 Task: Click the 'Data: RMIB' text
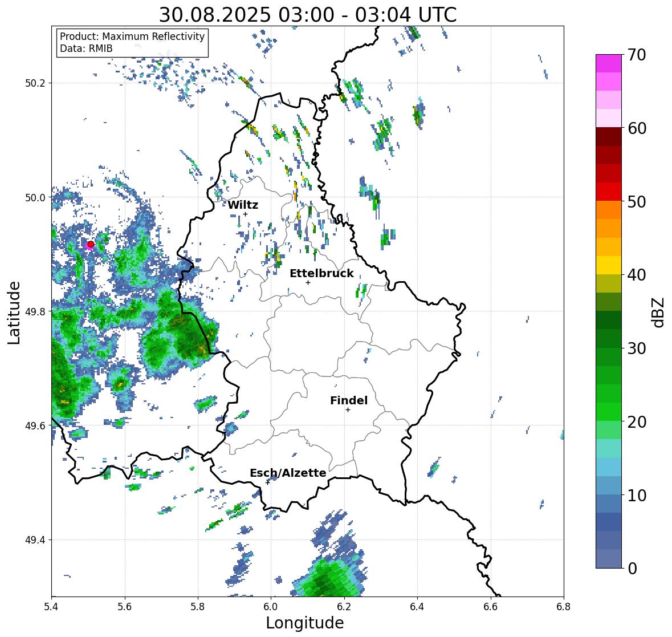pyautogui.click(x=86, y=48)
